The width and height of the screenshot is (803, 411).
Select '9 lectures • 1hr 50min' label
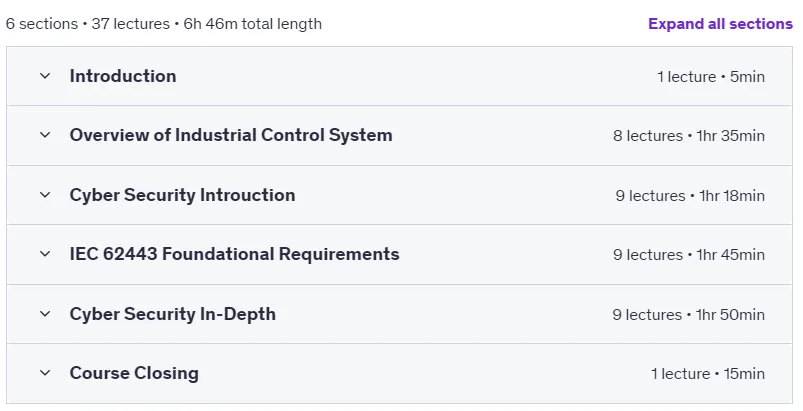pos(688,315)
